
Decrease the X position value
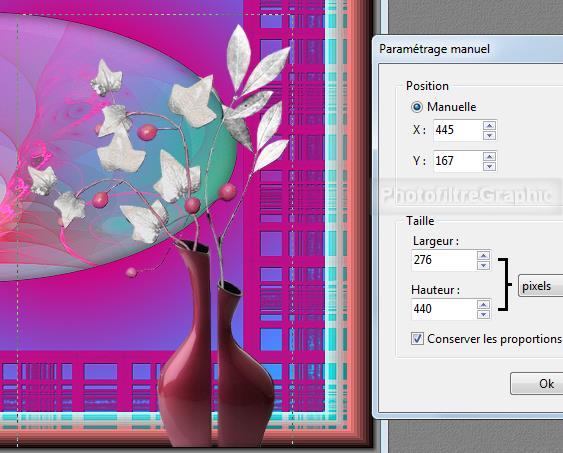click(x=489, y=135)
